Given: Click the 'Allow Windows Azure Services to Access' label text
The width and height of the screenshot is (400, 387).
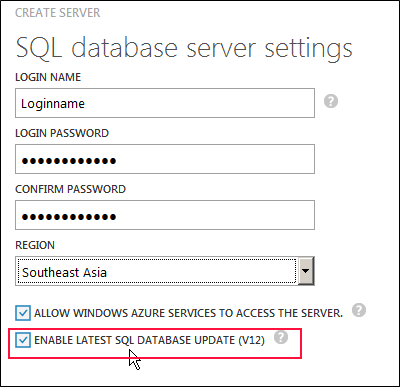Looking at the screenshot, I should [188, 313].
